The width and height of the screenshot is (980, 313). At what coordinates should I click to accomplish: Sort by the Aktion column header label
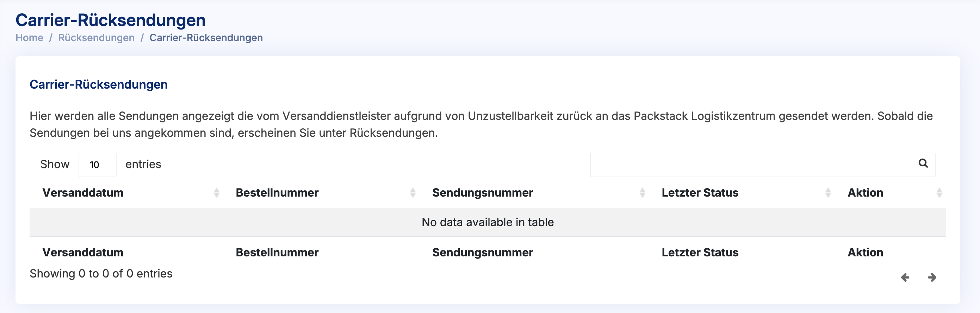coord(865,193)
